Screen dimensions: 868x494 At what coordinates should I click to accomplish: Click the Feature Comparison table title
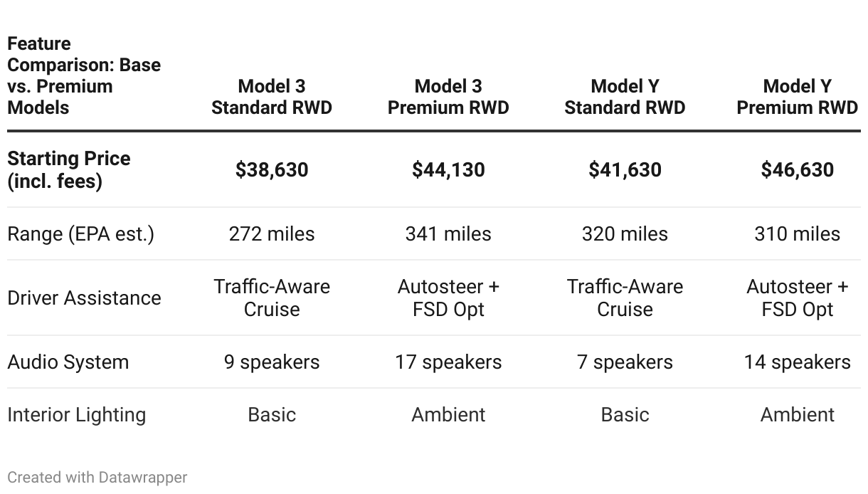pyautogui.click(x=84, y=75)
